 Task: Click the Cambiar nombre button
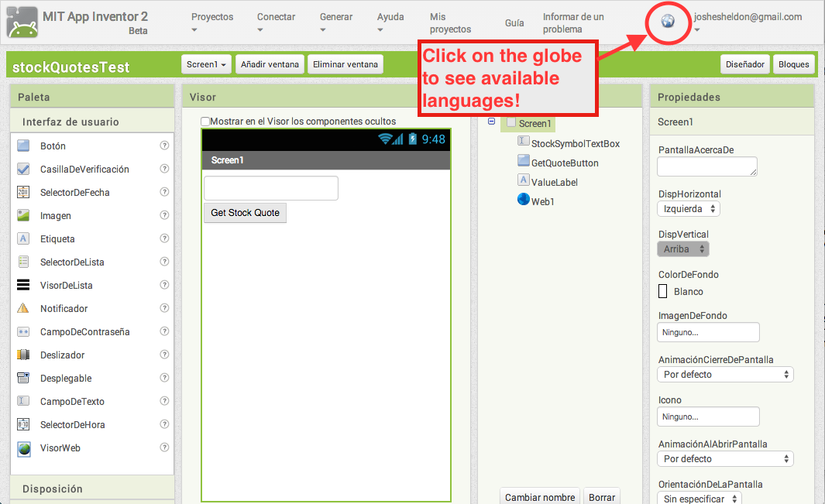(x=540, y=497)
